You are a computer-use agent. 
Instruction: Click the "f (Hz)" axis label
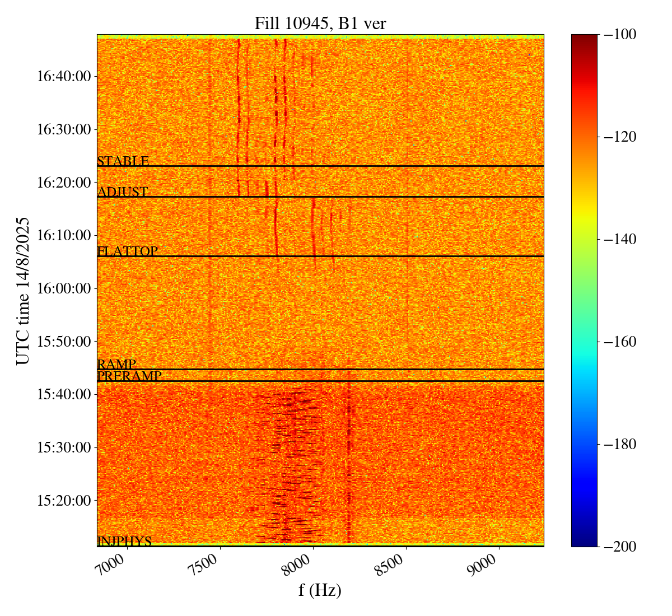coord(320,590)
